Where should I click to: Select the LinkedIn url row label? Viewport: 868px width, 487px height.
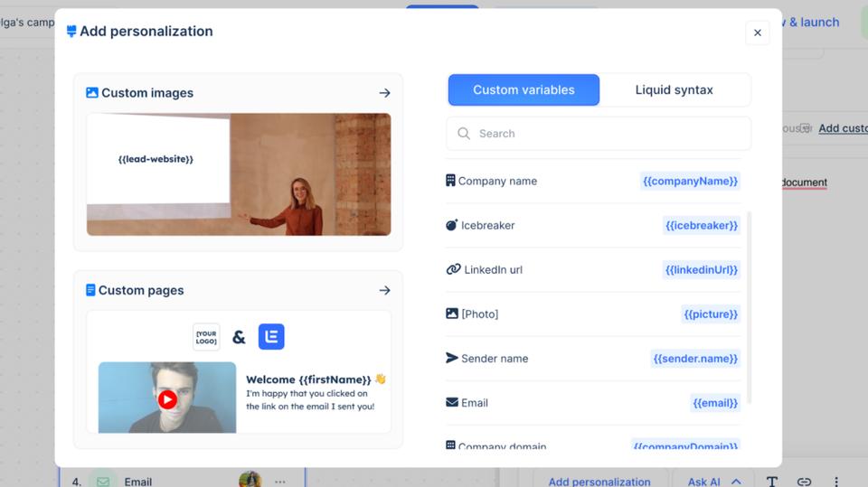point(494,269)
